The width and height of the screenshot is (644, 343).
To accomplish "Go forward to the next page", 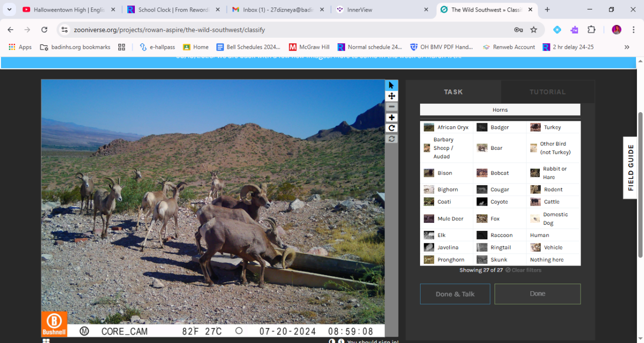I will click(27, 30).
